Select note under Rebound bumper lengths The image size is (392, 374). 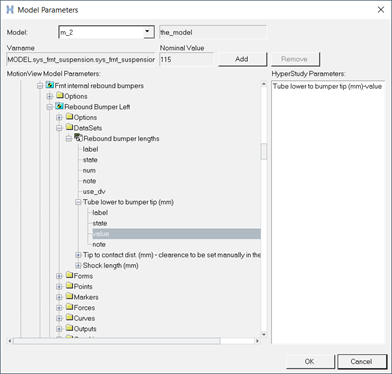click(89, 181)
